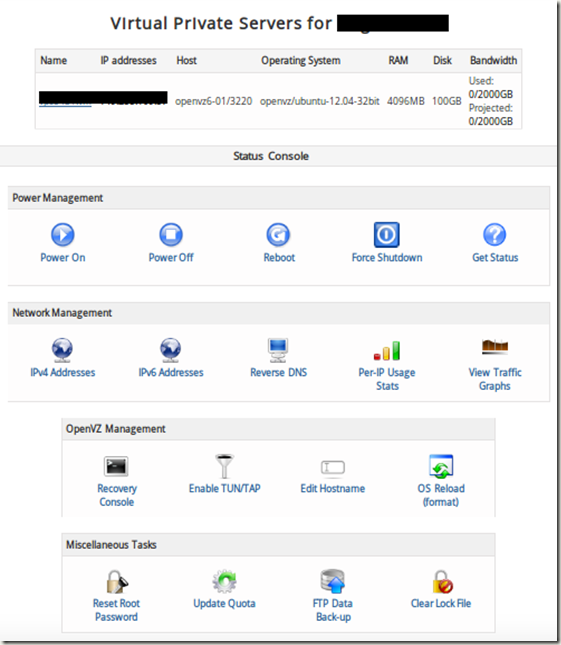Select Disk value 100GB
The height and width of the screenshot is (645, 561).
447,101
